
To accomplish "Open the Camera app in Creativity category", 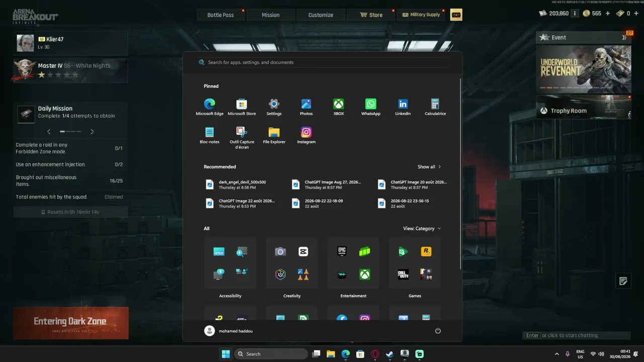I will (280, 251).
